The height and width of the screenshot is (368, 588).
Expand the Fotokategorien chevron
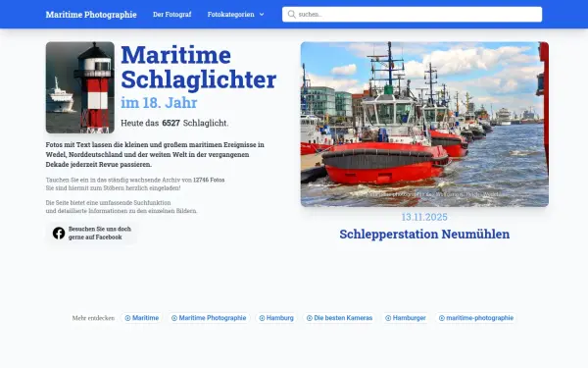click(x=262, y=15)
